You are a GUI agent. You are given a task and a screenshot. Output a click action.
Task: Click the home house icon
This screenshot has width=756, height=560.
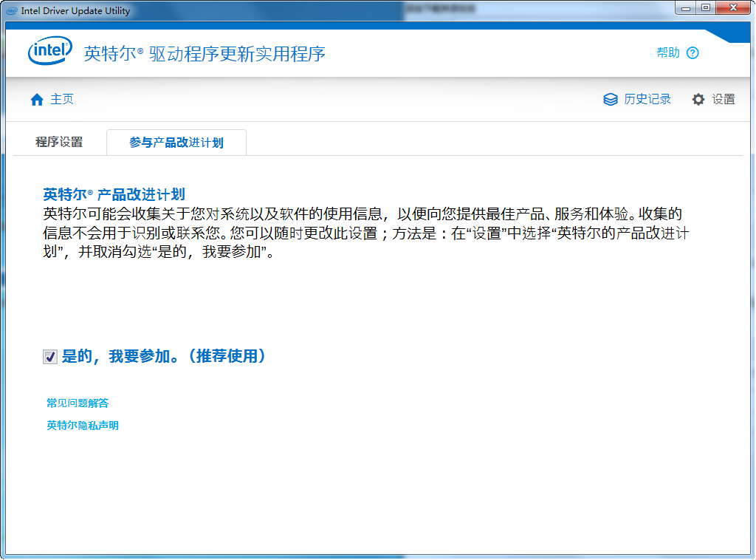click(x=37, y=100)
